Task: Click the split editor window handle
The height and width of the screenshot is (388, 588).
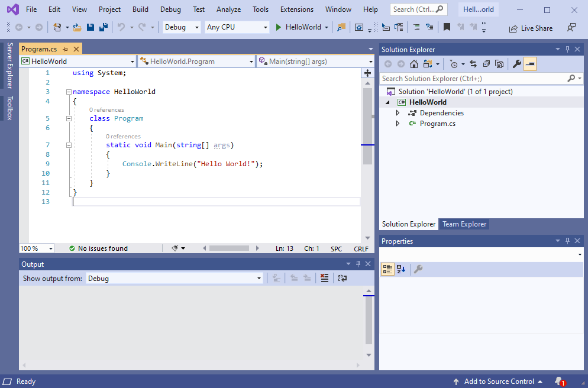Action: click(x=367, y=73)
